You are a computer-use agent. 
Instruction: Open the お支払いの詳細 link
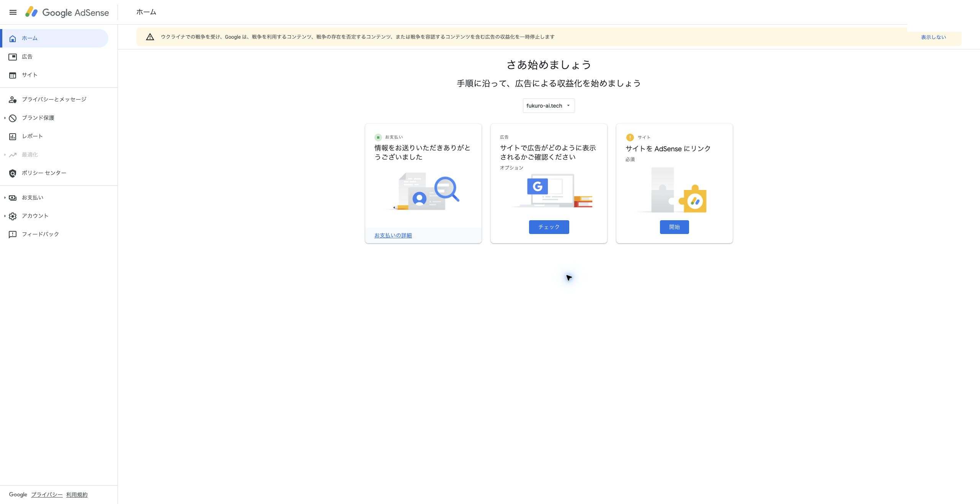[393, 236]
